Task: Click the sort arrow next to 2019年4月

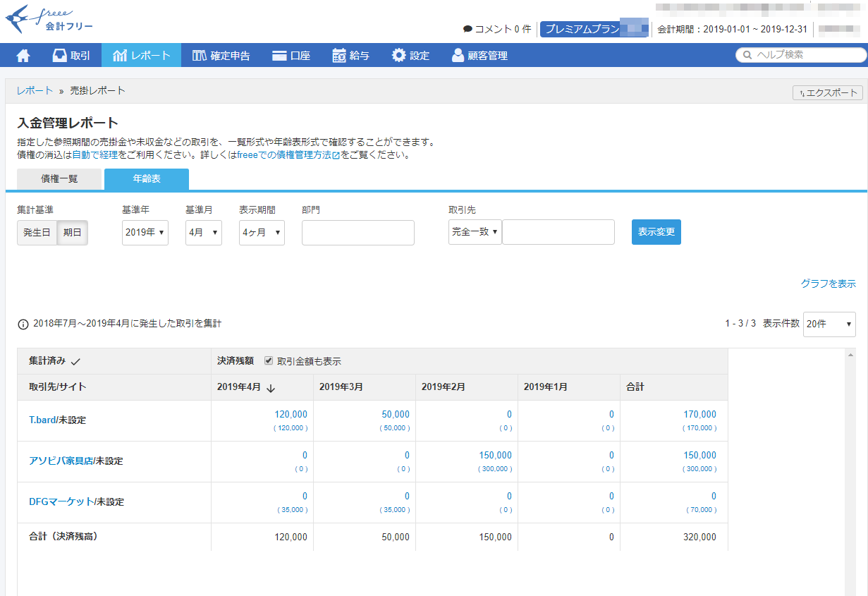Action: click(x=271, y=387)
